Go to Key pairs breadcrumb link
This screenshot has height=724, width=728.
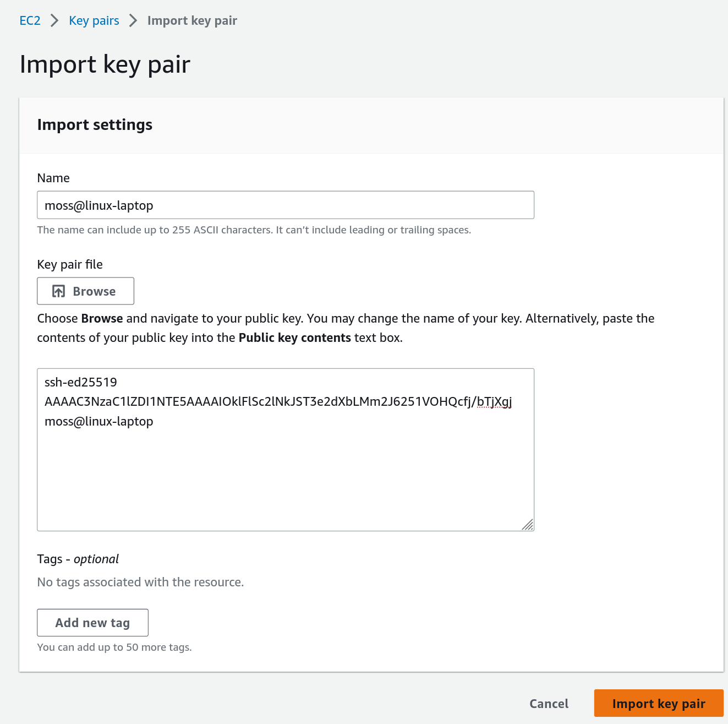[94, 21]
